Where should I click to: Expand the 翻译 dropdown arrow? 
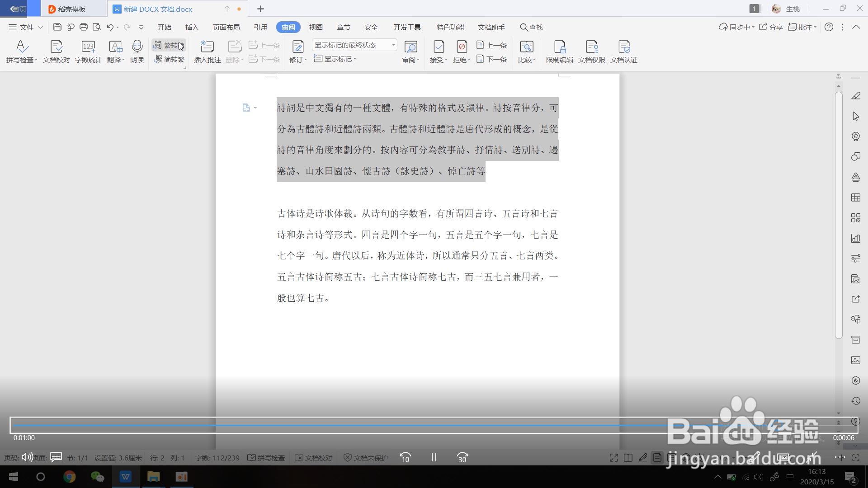tap(123, 60)
